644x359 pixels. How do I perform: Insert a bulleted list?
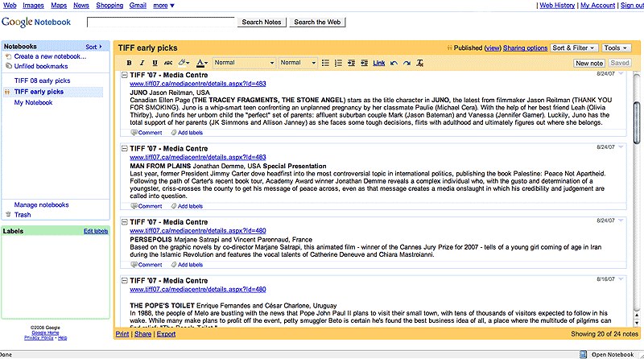point(325,63)
